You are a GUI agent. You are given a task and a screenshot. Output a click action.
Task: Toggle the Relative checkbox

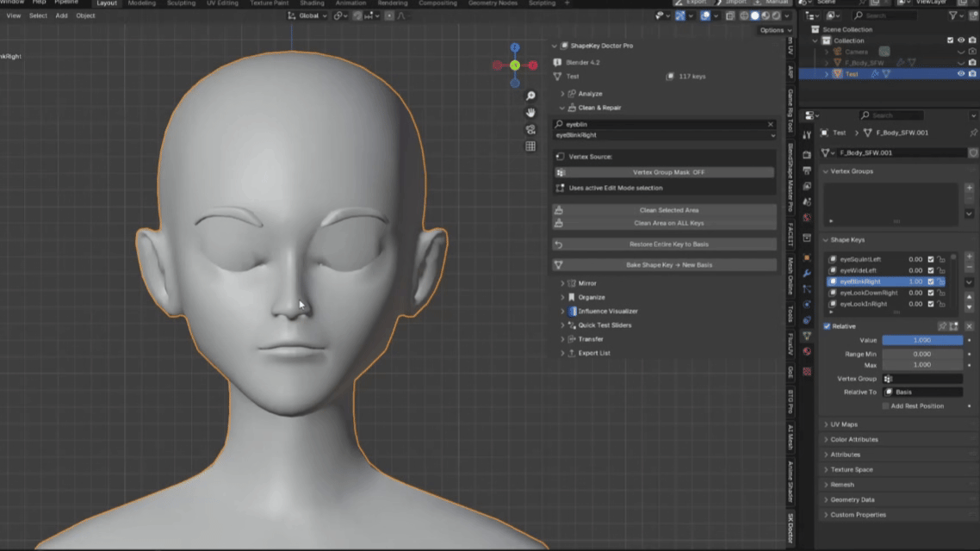(x=827, y=326)
